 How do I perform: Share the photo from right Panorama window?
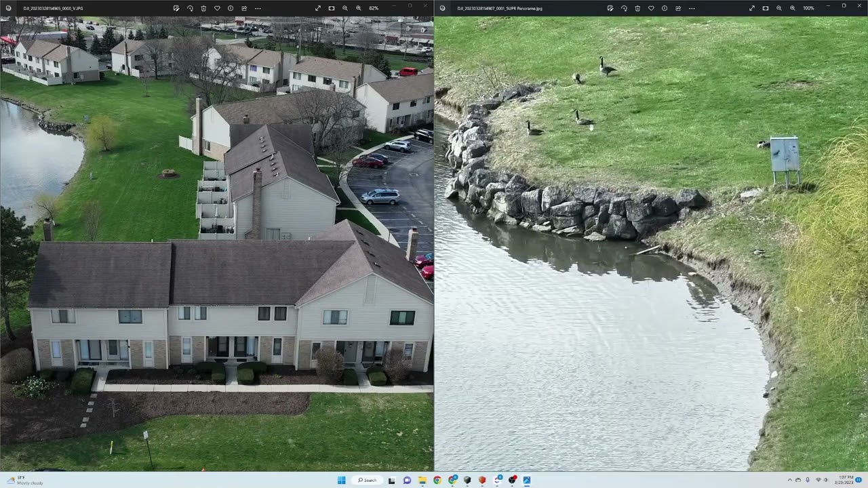678,8
